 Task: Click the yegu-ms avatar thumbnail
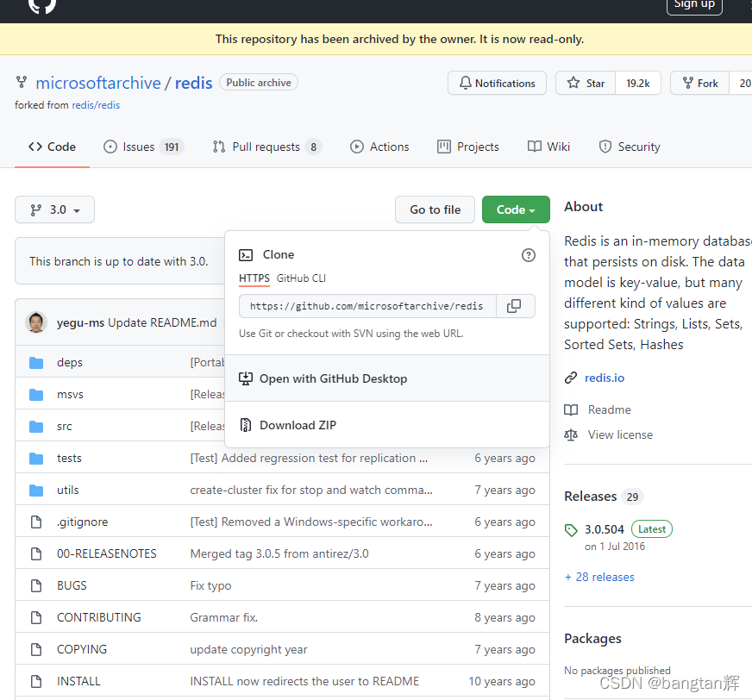pos(36,322)
